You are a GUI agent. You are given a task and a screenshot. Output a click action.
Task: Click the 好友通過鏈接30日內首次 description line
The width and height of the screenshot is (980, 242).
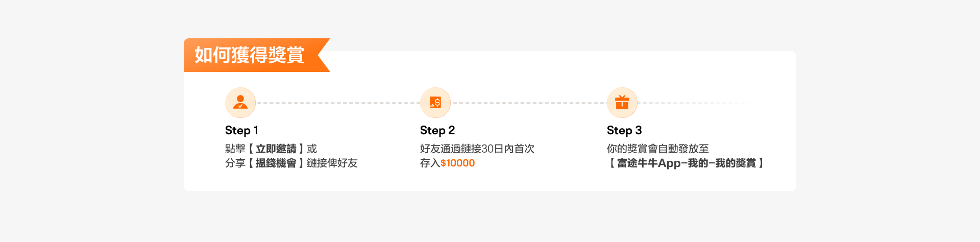coord(477,149)
